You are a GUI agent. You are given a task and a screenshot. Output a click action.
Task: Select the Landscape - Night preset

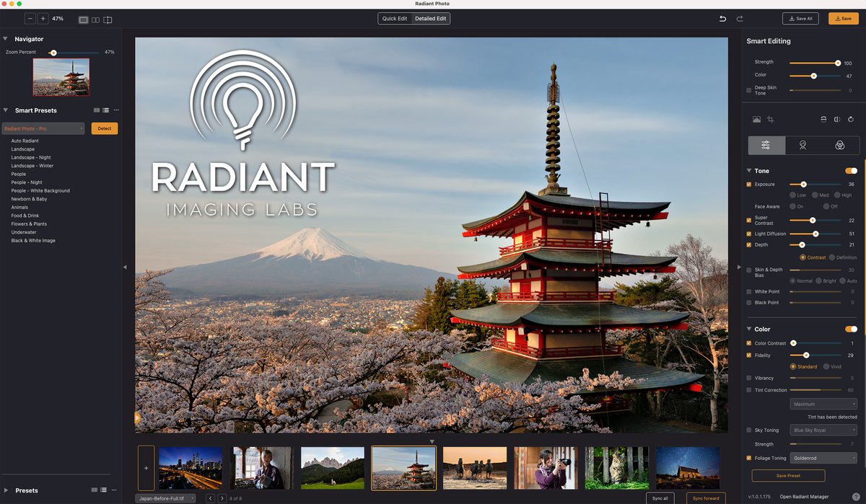pyautogui.click(x=31, y=157)
